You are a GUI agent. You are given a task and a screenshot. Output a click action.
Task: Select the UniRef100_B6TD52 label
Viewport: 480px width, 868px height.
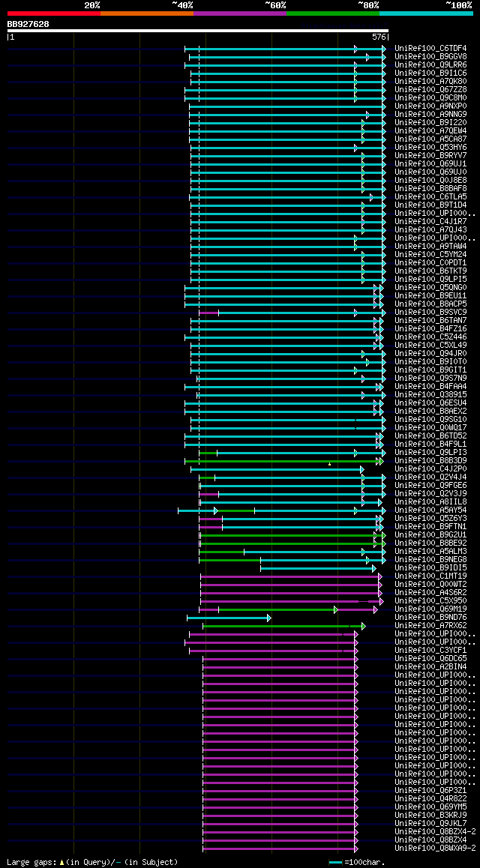pos(430,435)
